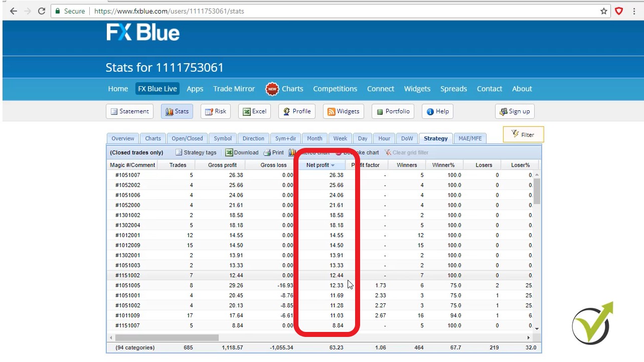
Task: Bookmark page with star icon
Action: click(x=604, y=11)
